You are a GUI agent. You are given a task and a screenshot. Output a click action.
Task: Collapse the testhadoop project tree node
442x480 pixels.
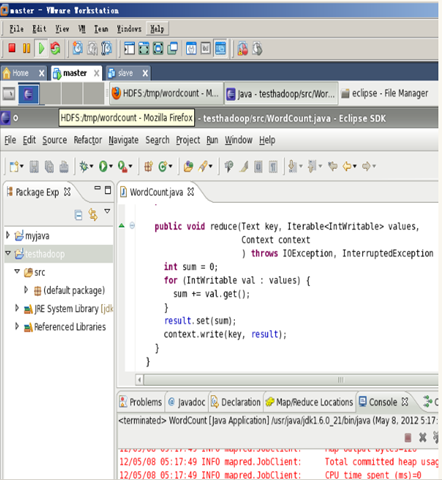coord(8,253)
